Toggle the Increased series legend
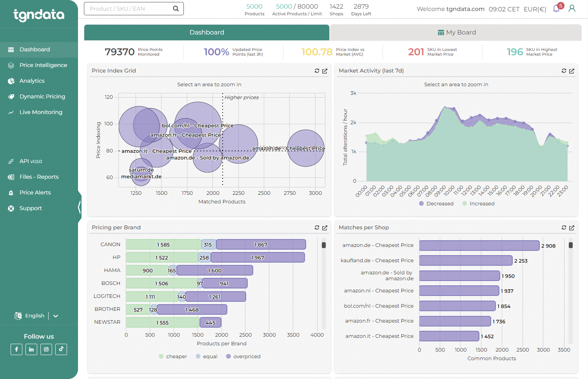Screen dimensions: 588x379 478,204
